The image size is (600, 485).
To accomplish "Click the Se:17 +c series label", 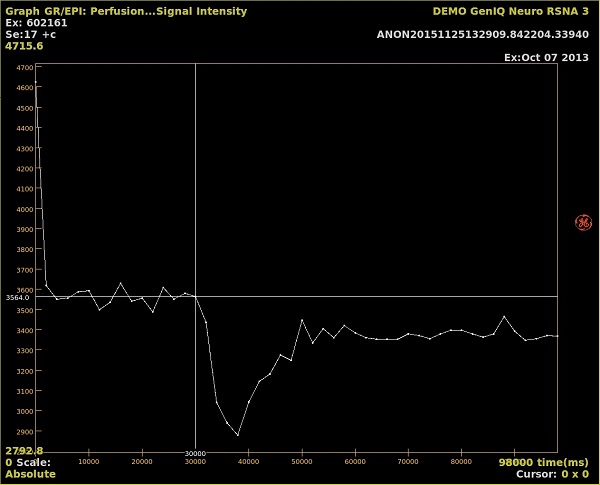I will pyautogui.click(x=30, y=34).
